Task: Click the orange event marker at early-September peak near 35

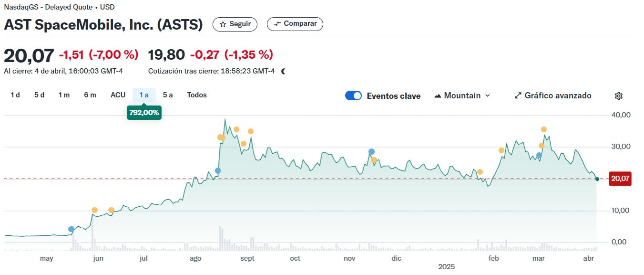Action: 251,131
